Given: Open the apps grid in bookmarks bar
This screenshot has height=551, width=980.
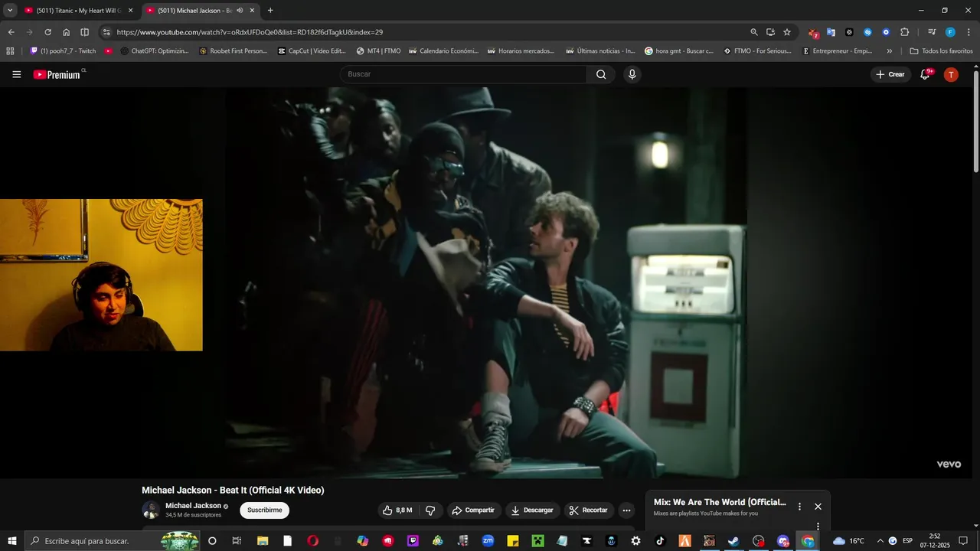Looking at the screenshot, I should tap(10, 51).
